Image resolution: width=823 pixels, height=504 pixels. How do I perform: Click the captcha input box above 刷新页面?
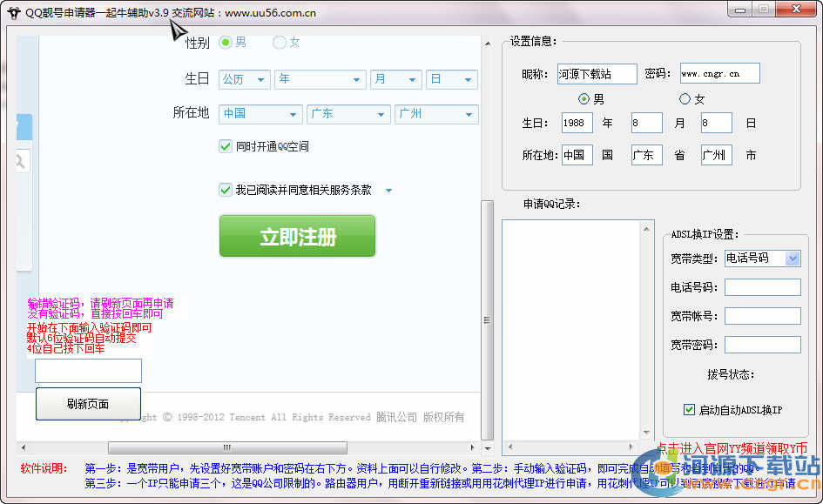click(x=88, y=371)
